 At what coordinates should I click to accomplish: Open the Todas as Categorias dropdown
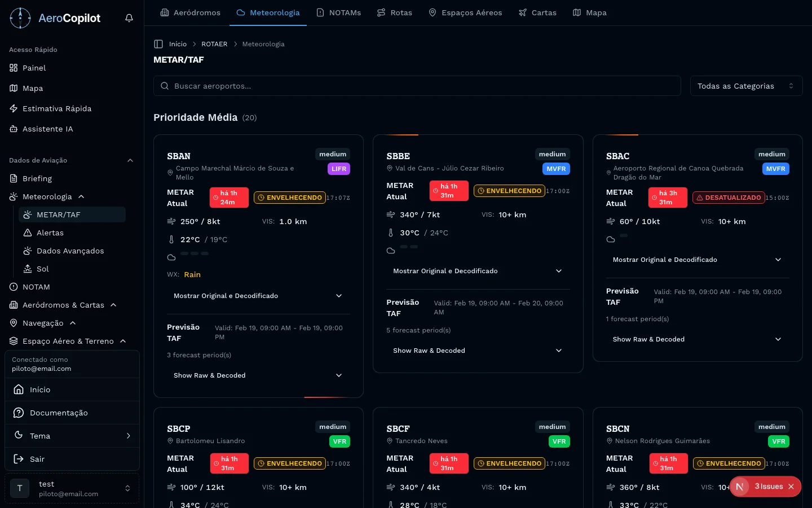pyautogui.click(x=745, y=86)
